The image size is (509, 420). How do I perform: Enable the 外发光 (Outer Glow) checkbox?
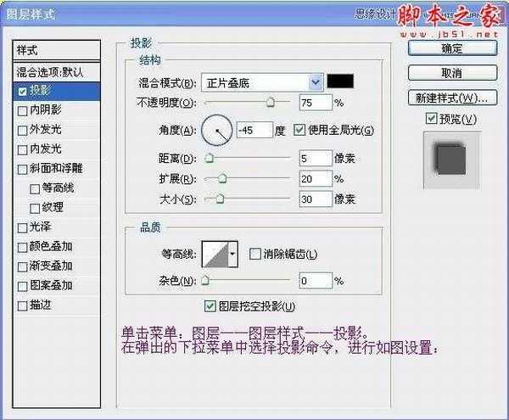(22, 130)
